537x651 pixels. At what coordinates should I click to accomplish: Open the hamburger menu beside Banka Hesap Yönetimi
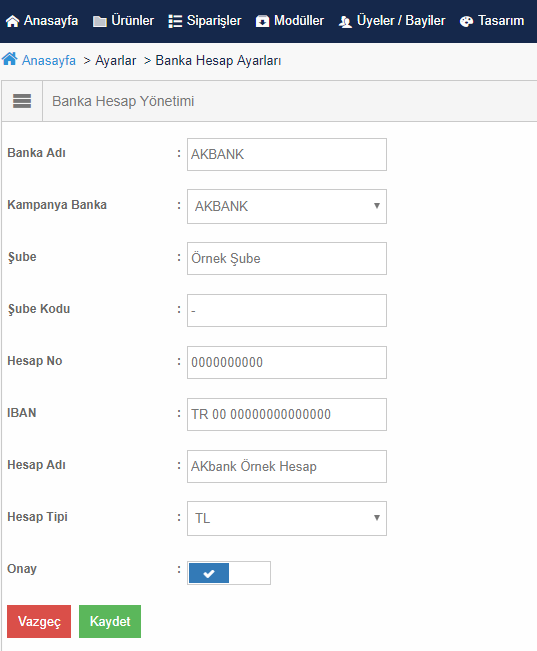tap(22, 101)
